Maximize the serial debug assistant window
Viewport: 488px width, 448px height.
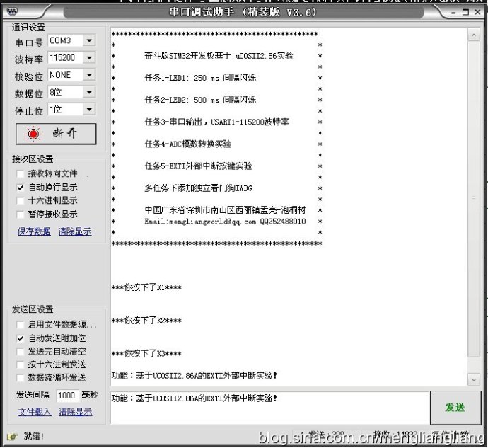(x=465, y=12)
